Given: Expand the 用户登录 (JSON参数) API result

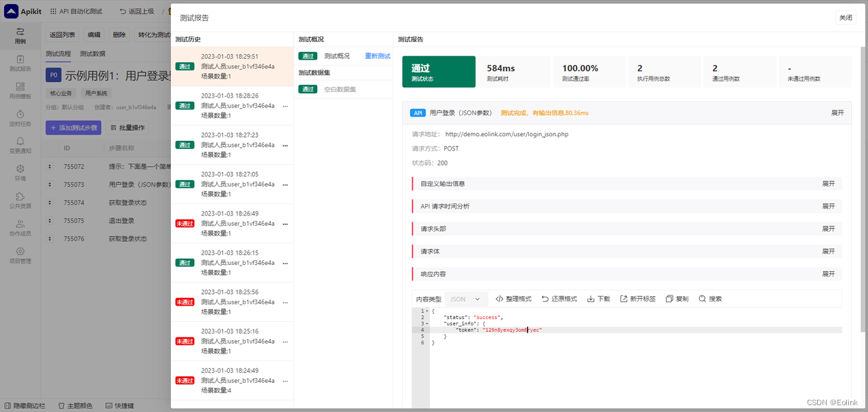Looking at the screenshot, I should (x=837, y=113).
